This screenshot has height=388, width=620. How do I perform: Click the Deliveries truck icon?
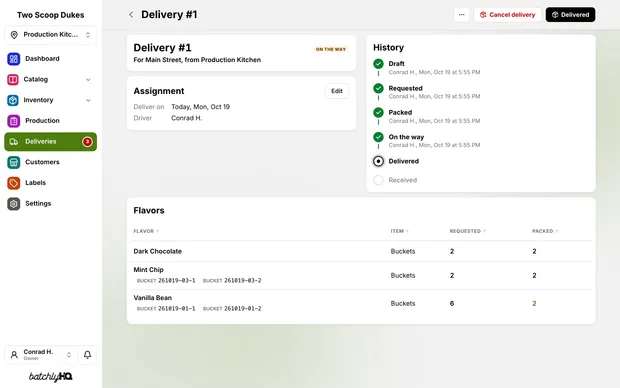(x=13, y=142)
